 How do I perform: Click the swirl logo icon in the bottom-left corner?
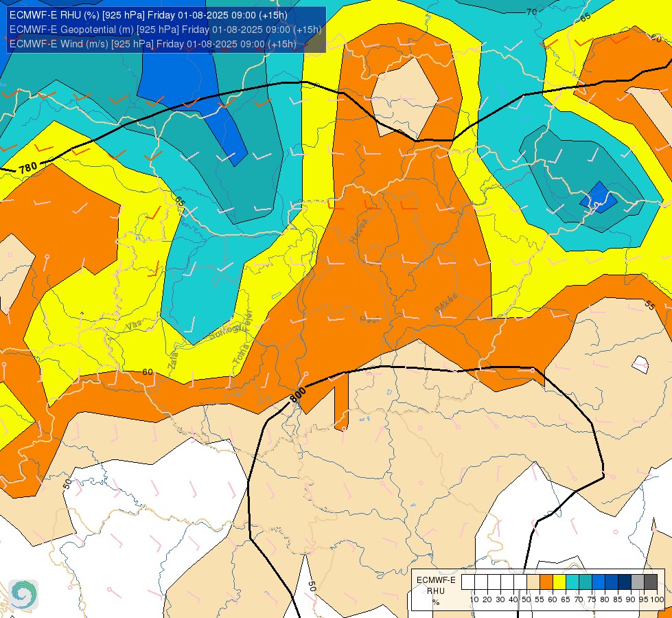tap(23, 595)
